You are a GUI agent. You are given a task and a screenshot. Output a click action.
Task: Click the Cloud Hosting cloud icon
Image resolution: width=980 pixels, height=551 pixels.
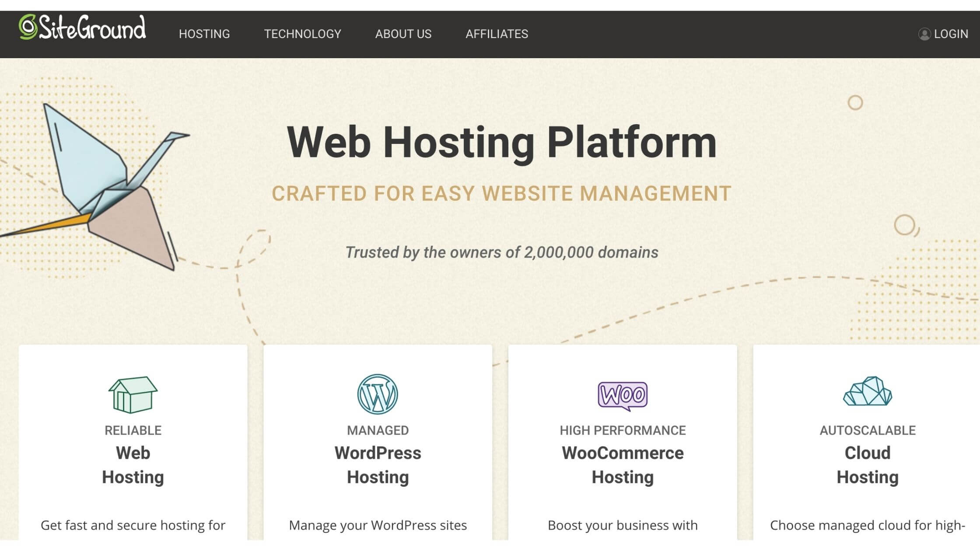click(x=868, y=391)
